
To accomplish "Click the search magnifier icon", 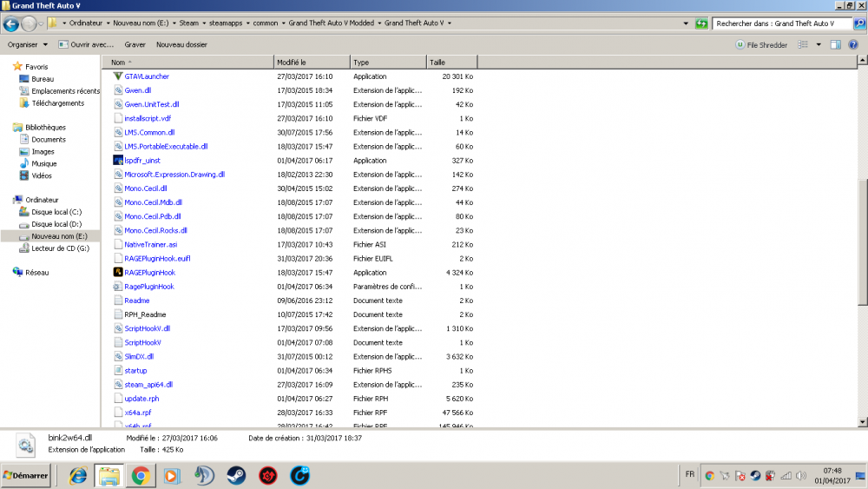I will pyautogui.click(x=859, y=23).
